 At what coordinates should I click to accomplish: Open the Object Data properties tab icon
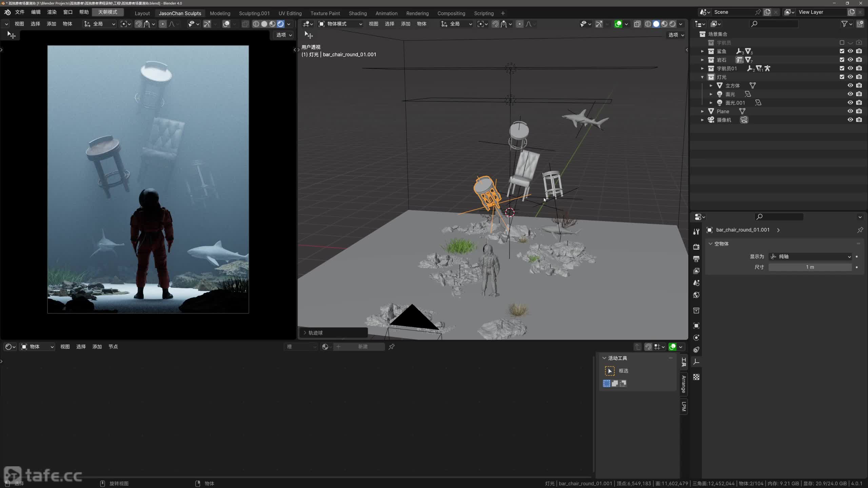coord(696,362)
